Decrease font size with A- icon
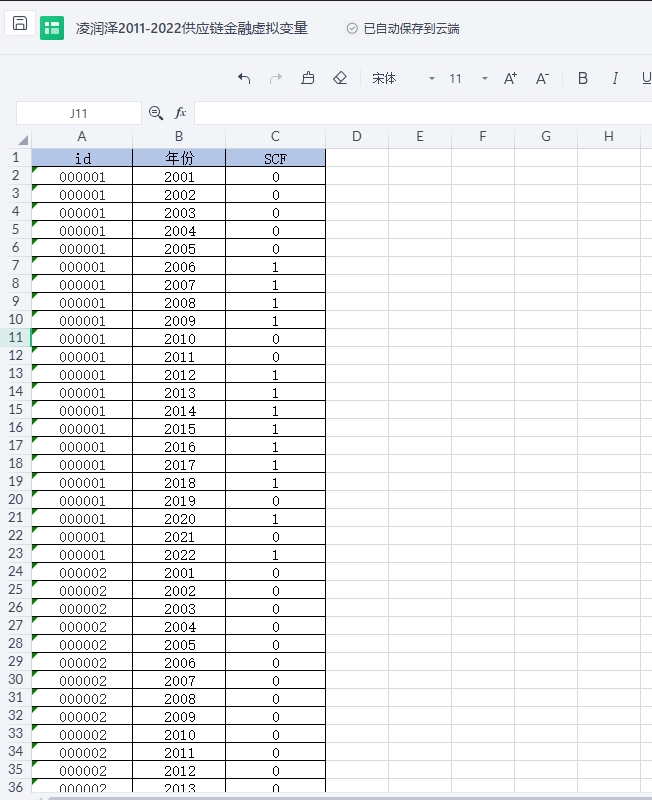Viewport: 652px width, 800px height. 542,79
